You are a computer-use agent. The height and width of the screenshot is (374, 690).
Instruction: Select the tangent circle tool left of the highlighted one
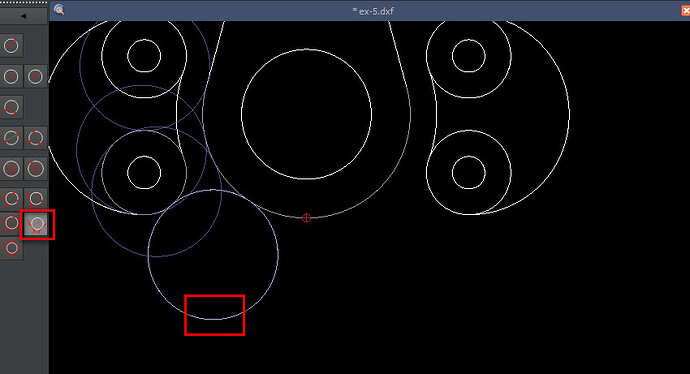[x=11, y=224]
